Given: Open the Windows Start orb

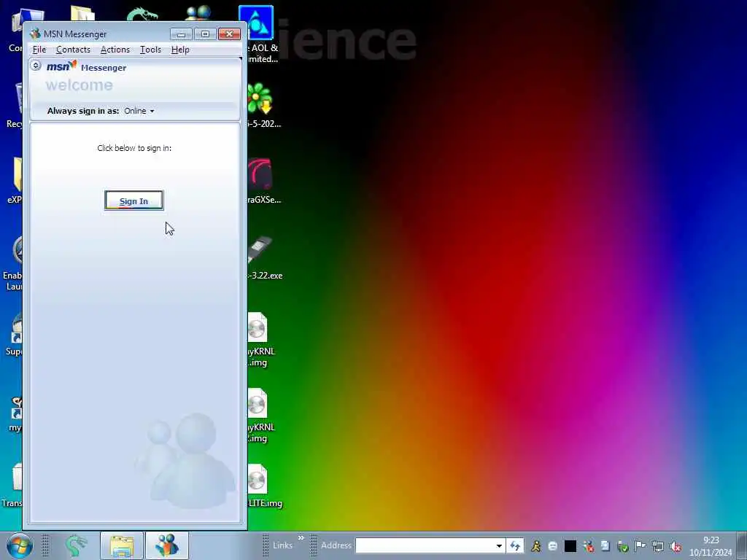Looking at the screenshot, I should [x=20, y=545].
